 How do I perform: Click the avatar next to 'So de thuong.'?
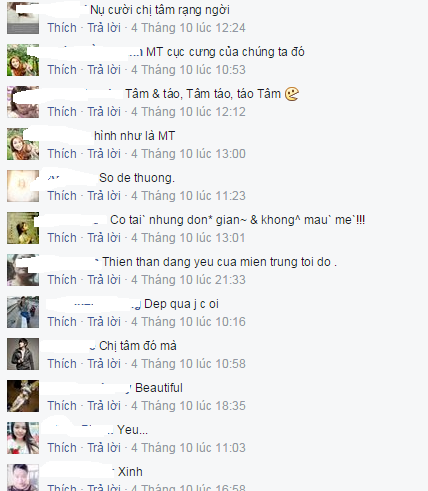(23, 186)
